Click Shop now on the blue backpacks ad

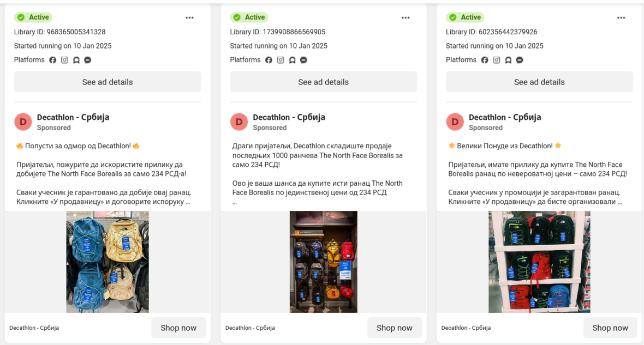coord(178,328)
